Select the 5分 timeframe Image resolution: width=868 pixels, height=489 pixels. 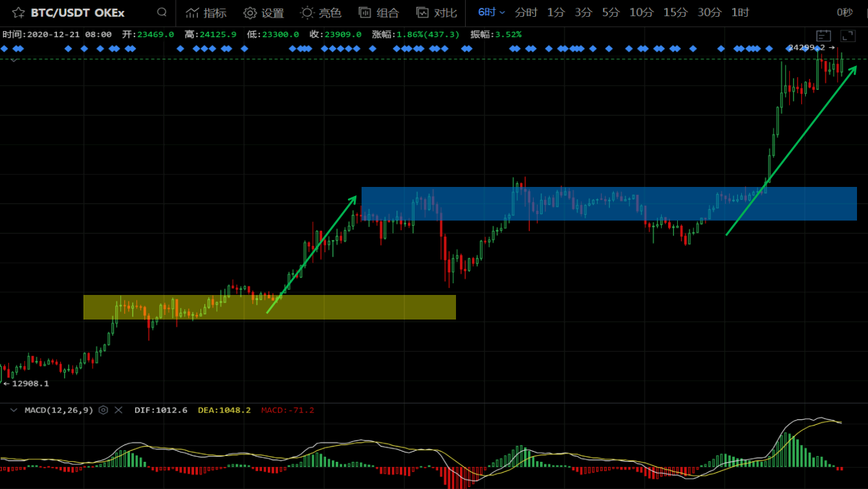[x=611, y=12]
